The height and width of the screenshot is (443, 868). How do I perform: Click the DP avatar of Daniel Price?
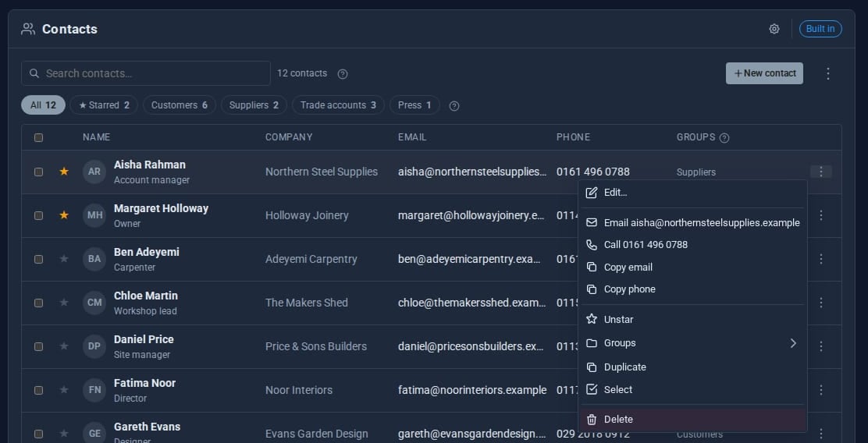tap(94, 346)
